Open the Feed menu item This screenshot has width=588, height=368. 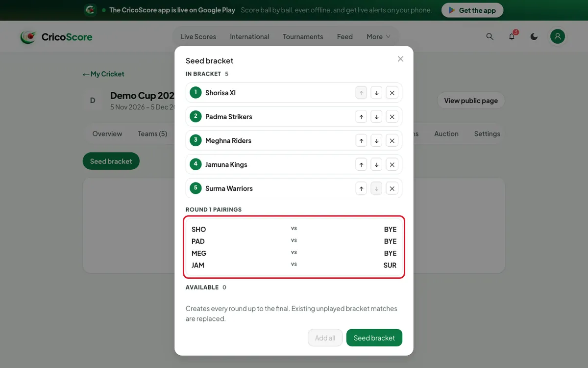tap(345, 37)
